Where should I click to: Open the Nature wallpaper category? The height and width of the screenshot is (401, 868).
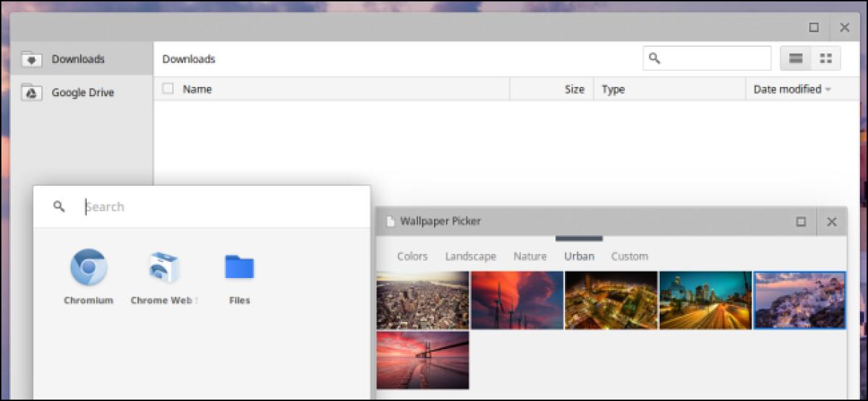click(x=530, y=256)
